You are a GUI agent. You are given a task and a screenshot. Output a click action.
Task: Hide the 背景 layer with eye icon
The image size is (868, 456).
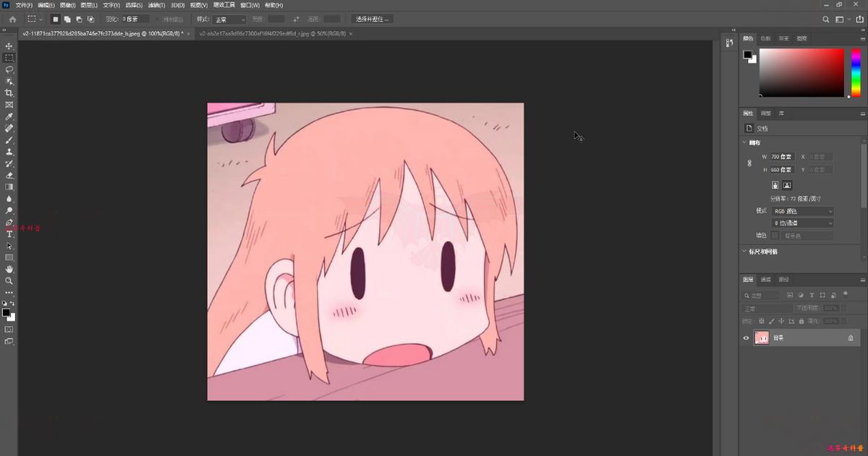point(746,337)
